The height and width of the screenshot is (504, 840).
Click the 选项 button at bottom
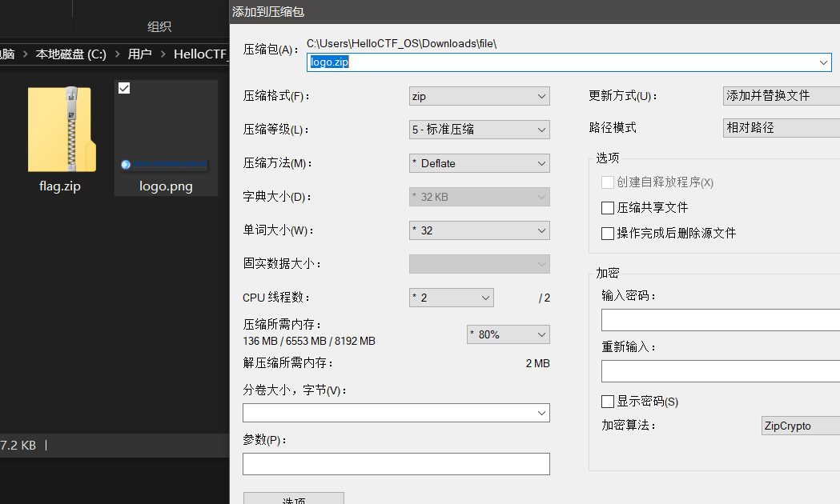[294, 498]
